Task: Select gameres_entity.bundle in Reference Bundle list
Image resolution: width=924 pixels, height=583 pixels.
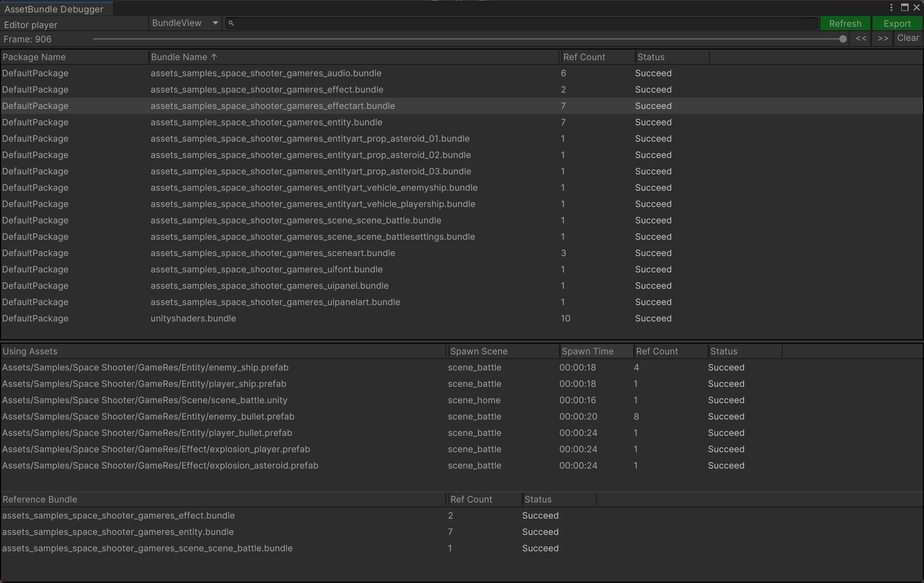Action: 462,532
